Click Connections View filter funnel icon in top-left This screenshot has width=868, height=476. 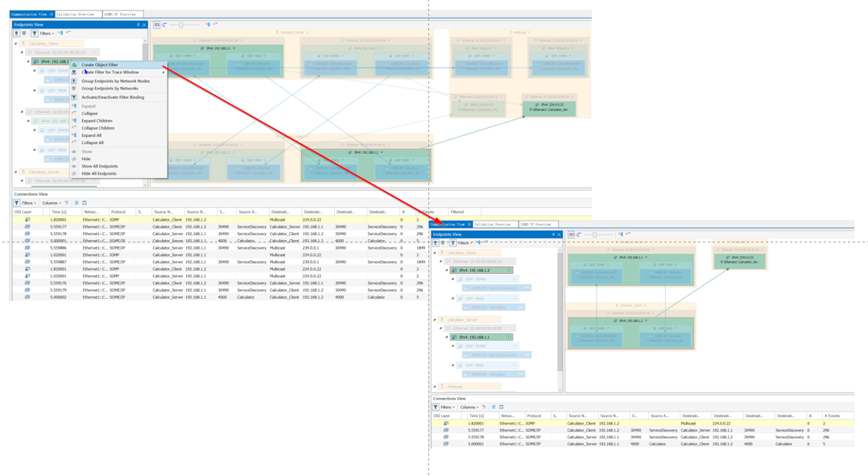(17, 203)
